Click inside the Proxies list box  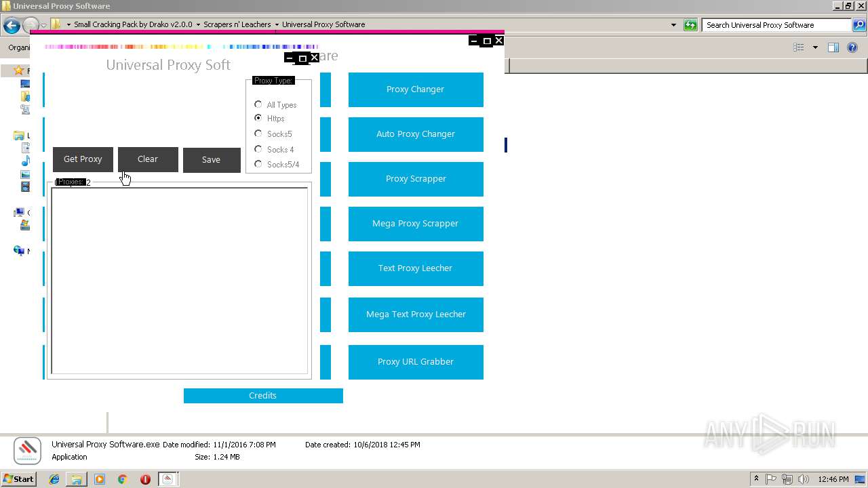(180, 281)
